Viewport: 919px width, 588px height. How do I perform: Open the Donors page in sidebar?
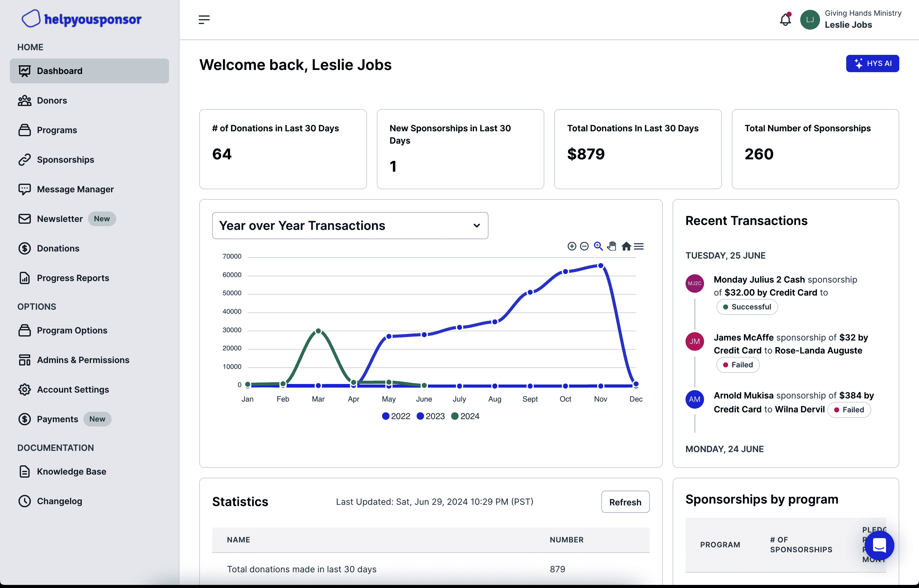tap(52, 100)
